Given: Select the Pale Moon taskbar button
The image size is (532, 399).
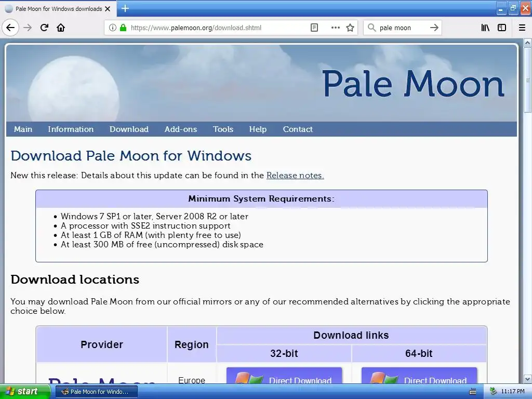Looking at the screenshot, I should (x=96, y=392).
